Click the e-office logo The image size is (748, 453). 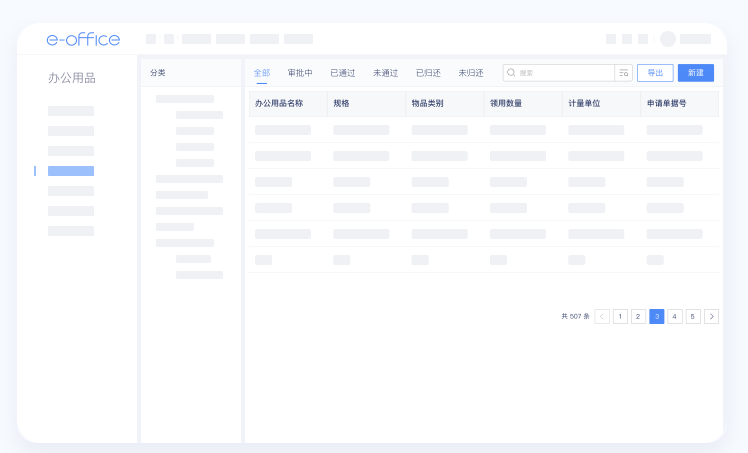[x=83, y=39]
